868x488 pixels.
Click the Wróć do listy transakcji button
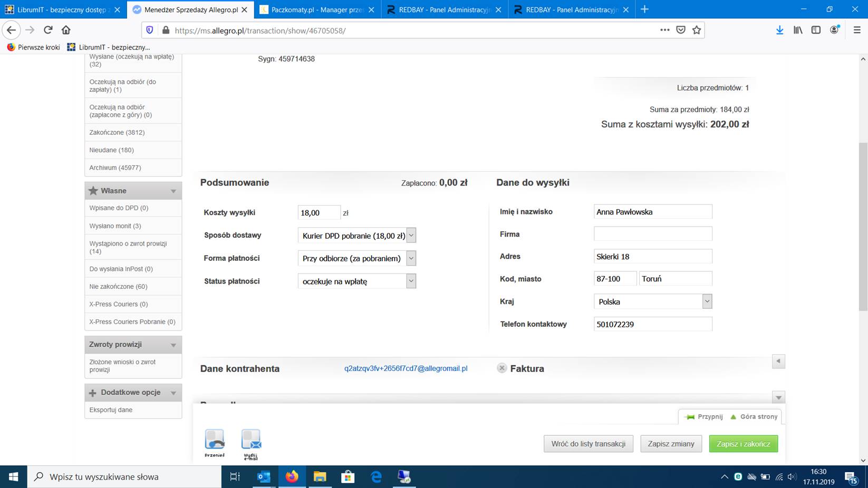(x=588, y=444)
